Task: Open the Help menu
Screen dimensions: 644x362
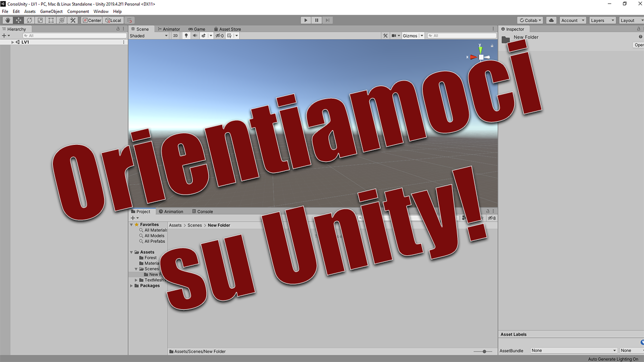Action: click(117, 11)
